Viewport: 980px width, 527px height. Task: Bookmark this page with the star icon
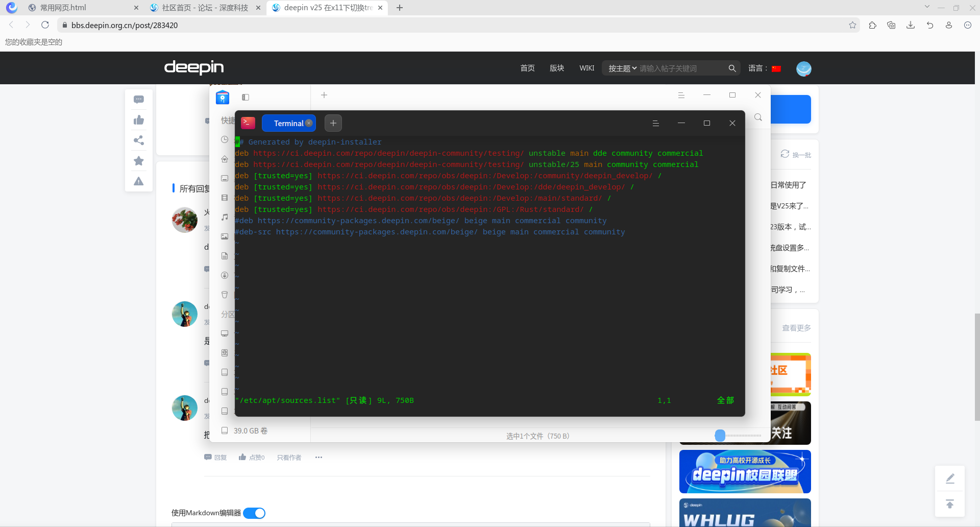click(x=852, y=25)
